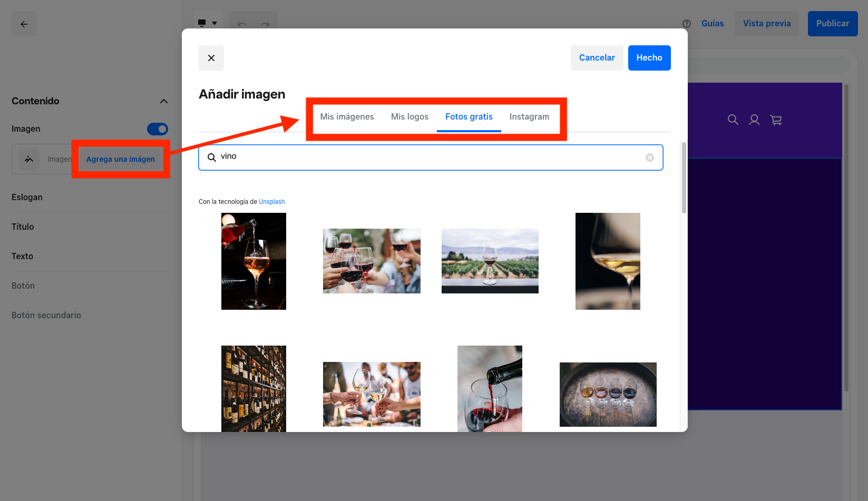
Task: Toggle the Imagen switch off
Action: click(158, 129)
